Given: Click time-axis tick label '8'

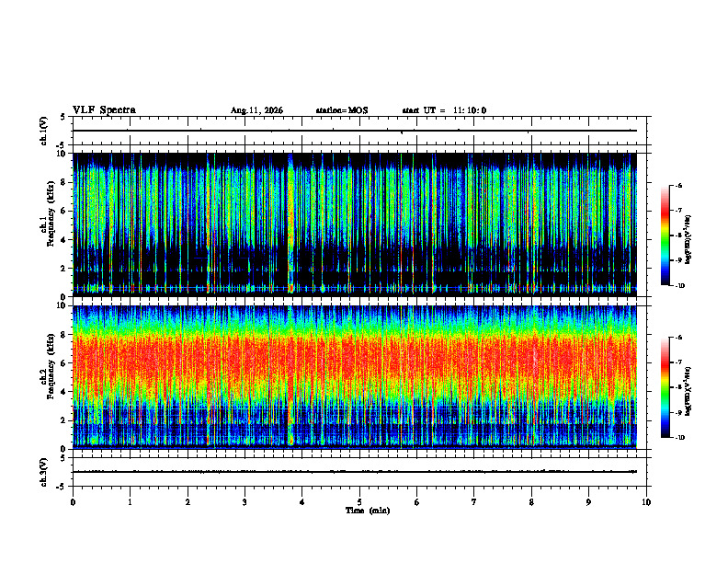Looking at the screenshot, I should click(x=531, y=502).
